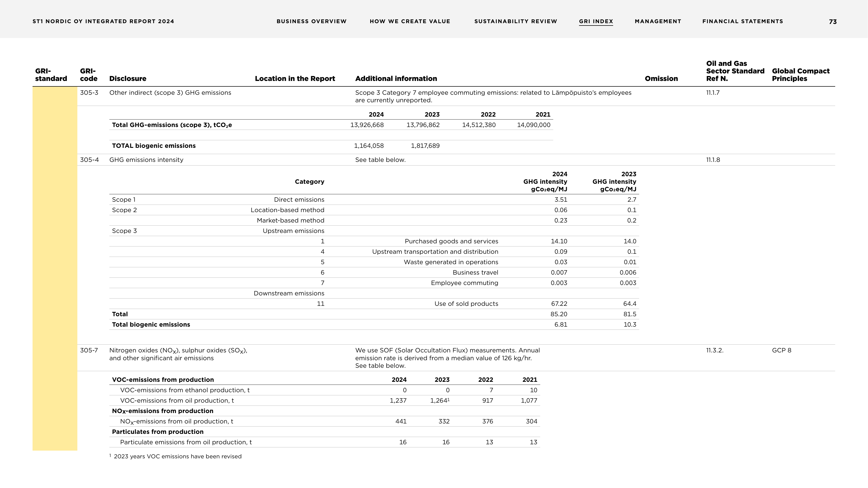Select GRI code 305-4
The image size is (868, 488).
click(x=89, y=160)
